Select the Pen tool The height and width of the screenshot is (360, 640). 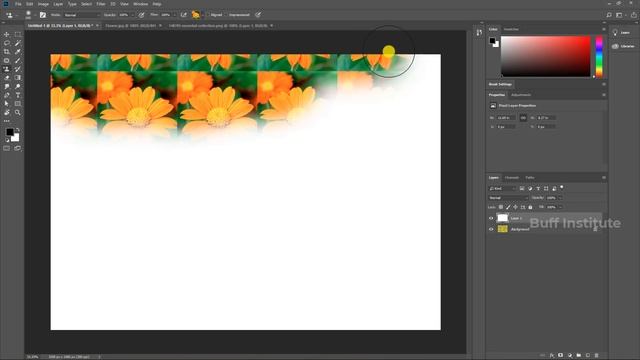click(7, 95)
